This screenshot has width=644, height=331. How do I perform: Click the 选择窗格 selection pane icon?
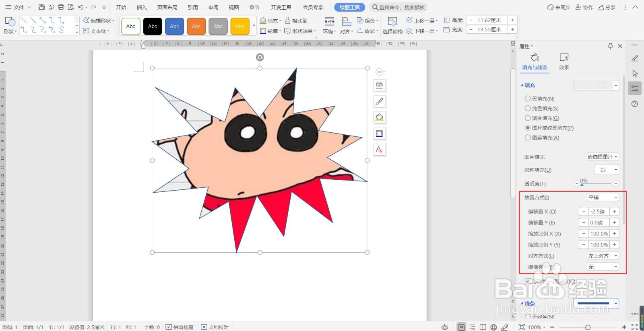click(x=392, y=21)
